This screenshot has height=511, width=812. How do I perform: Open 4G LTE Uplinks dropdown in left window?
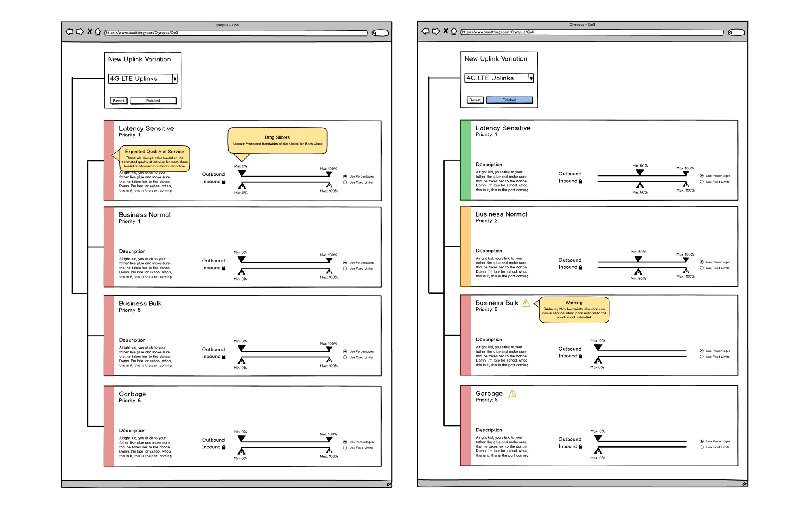[143, 79]
